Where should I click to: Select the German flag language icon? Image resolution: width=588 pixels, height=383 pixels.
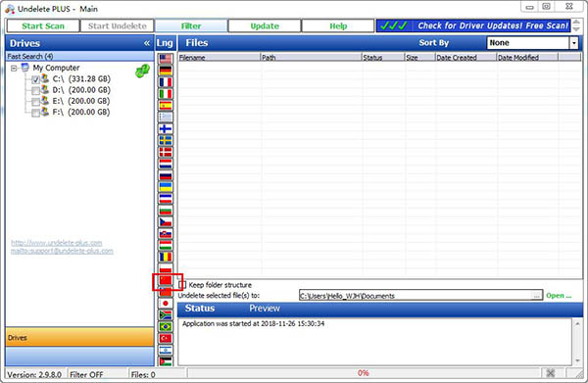[166, 71]
